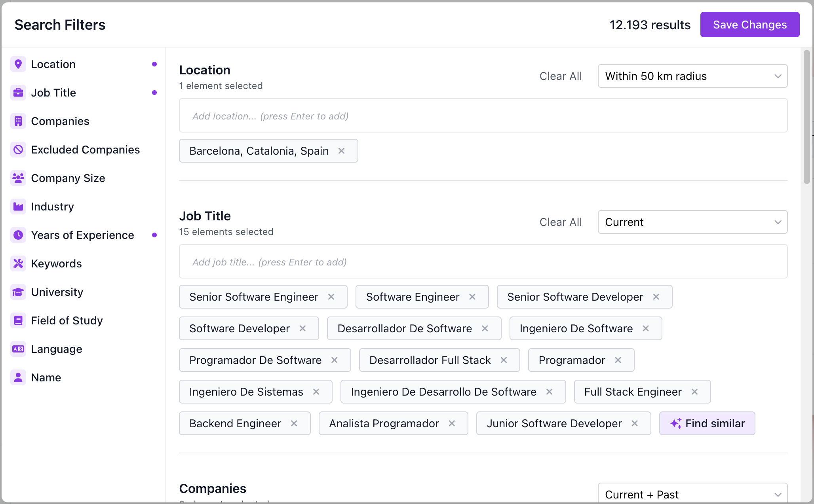Open the Within 50 km radius dropdown

(x=692, y=76)
